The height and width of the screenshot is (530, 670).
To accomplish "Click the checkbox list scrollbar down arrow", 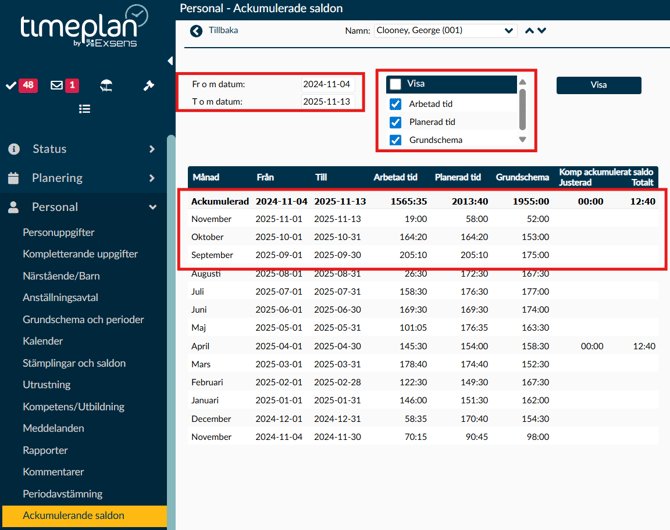I will coord(522,141).
